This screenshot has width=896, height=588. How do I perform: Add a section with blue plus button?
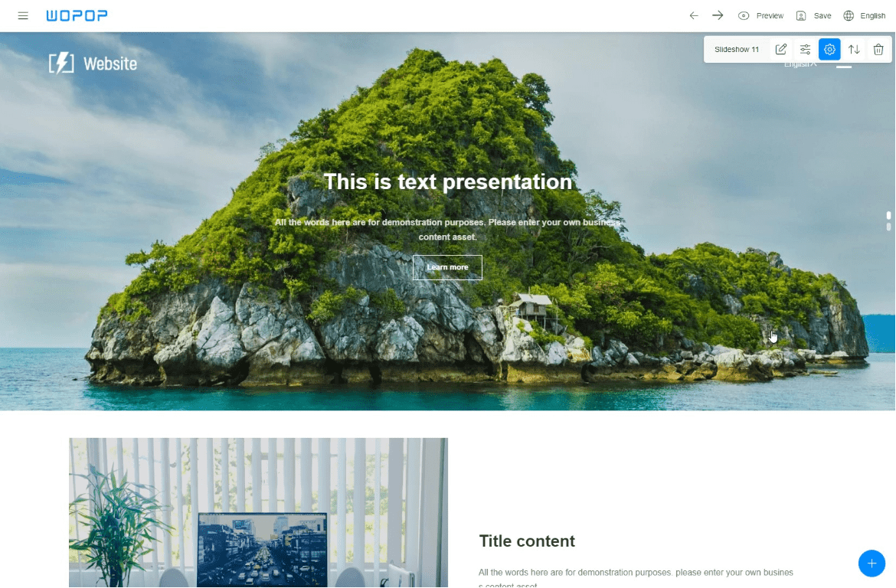[x=871, y=563]
